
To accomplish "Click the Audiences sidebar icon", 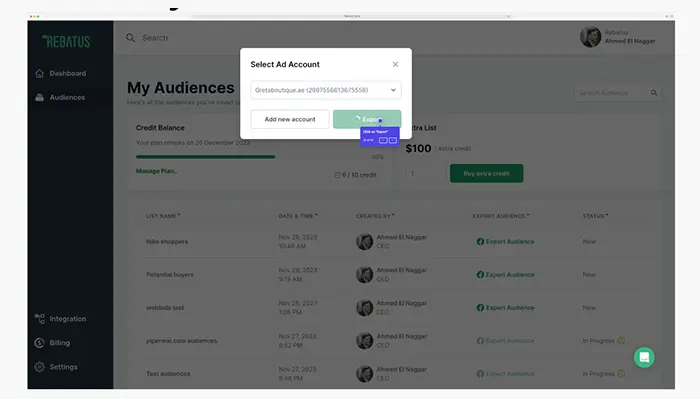I will [40, 97].
